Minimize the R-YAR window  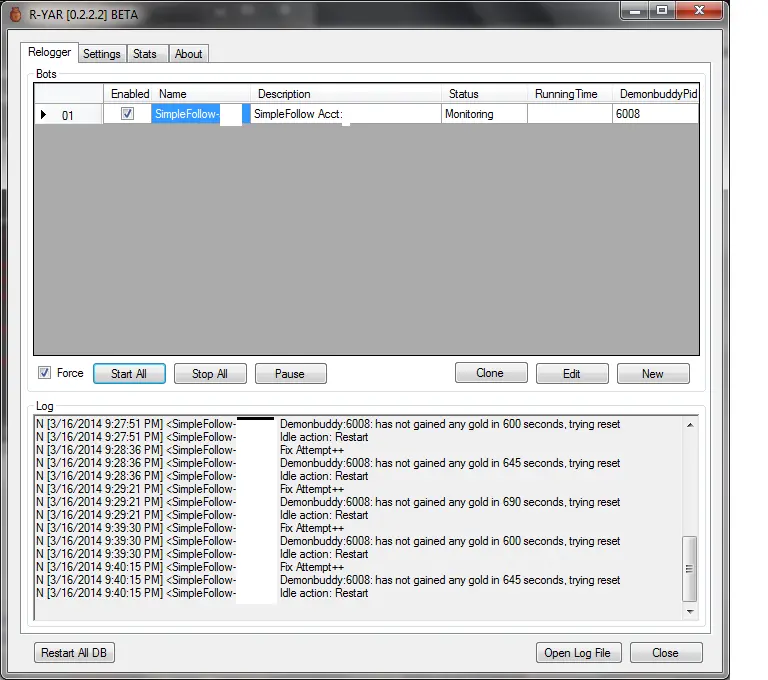coord(634,10)
